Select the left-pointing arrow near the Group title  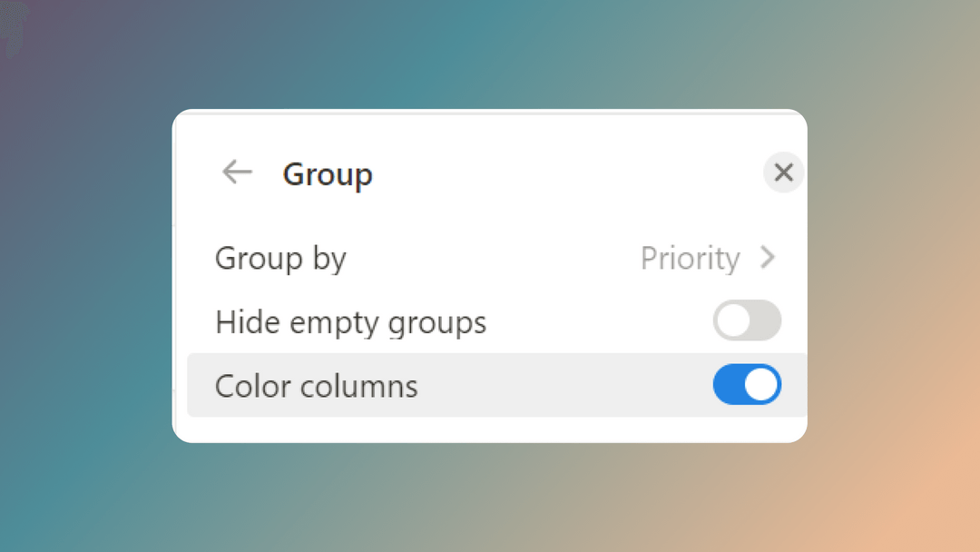click(237, 172)
